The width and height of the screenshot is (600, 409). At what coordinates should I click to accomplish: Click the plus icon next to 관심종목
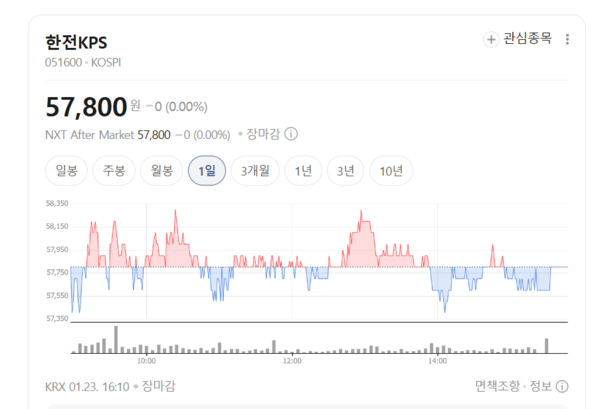tap(491, 39)
